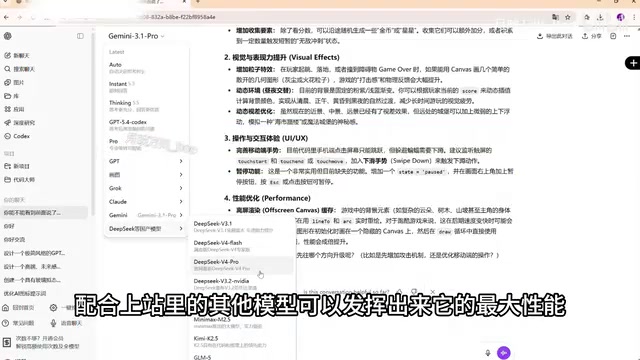Click the logo icon atop the sidebar
640x360 pixels.
coord(8,36)
